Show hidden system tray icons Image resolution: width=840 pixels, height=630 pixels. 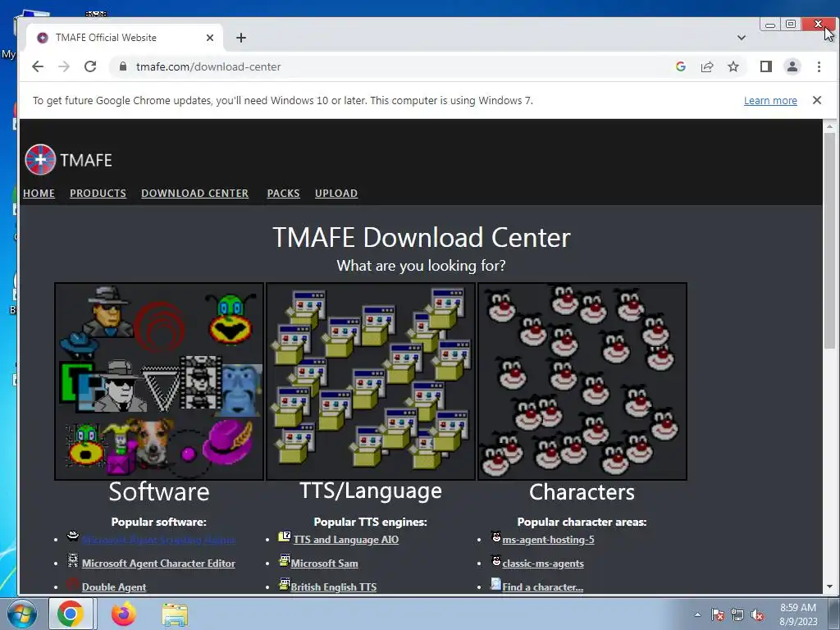(x=697, y=614)
